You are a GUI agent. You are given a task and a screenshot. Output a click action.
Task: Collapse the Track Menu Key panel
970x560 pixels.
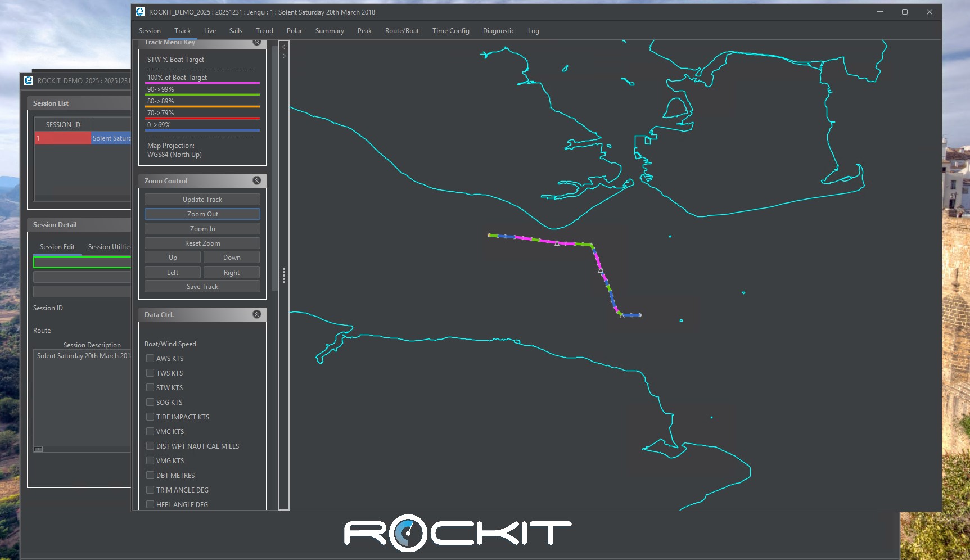tap(256, 43)
